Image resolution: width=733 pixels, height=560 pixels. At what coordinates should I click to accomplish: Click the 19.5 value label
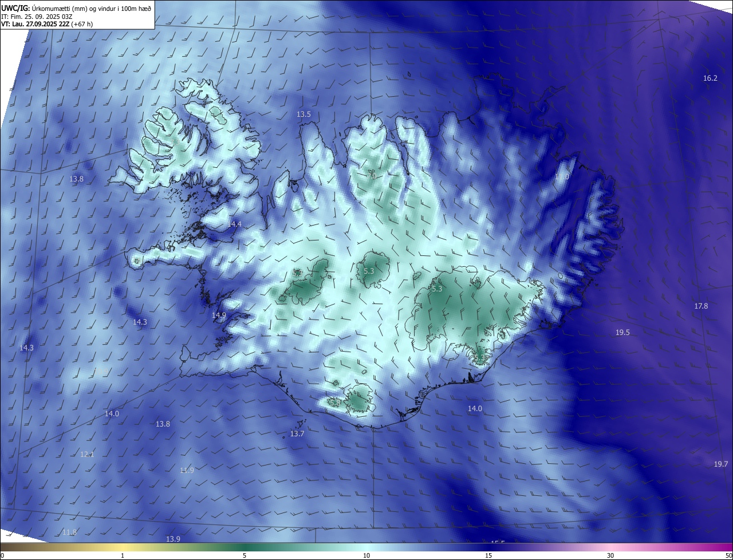[622, 333]
